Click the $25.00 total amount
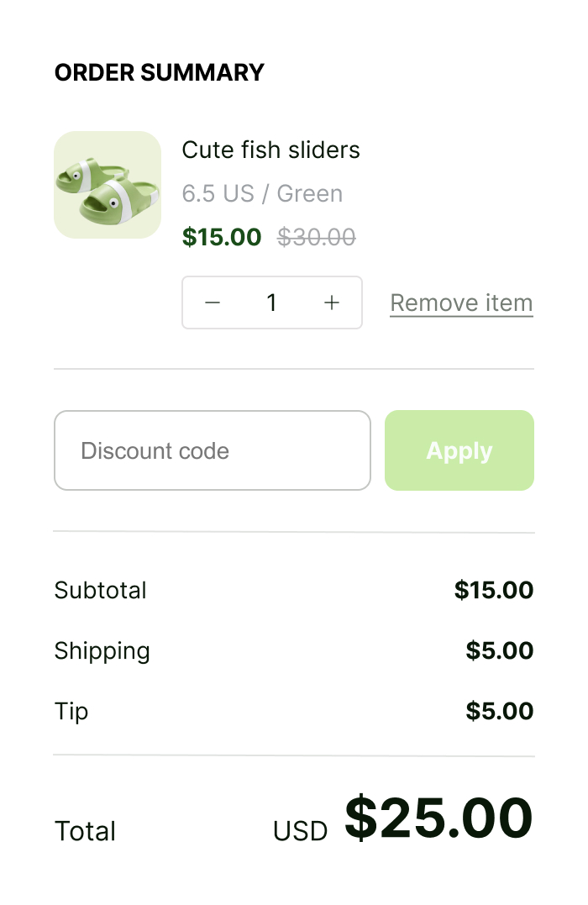Viewport: 588px width, 905px height. [x=438, y=818]
